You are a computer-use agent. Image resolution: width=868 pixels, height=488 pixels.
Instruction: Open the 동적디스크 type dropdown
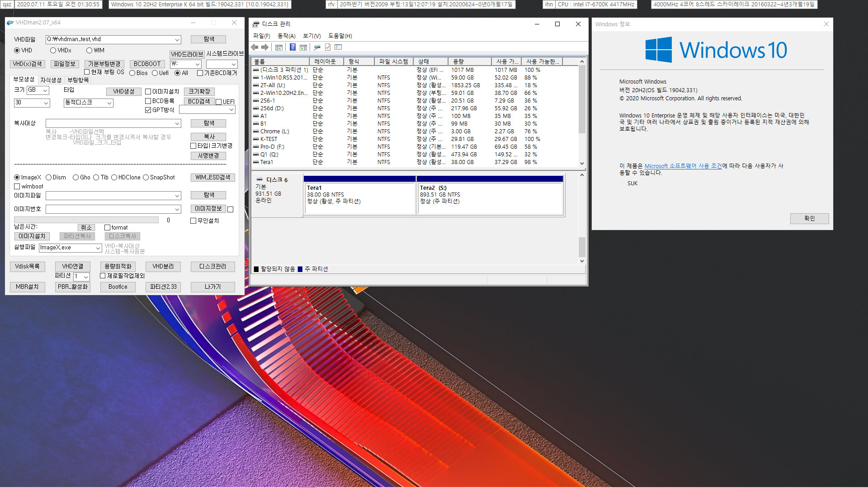(109, 103)
